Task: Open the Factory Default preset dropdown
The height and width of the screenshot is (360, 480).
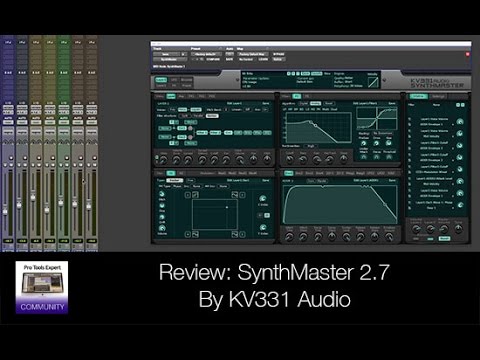Action: pos(205,54)
